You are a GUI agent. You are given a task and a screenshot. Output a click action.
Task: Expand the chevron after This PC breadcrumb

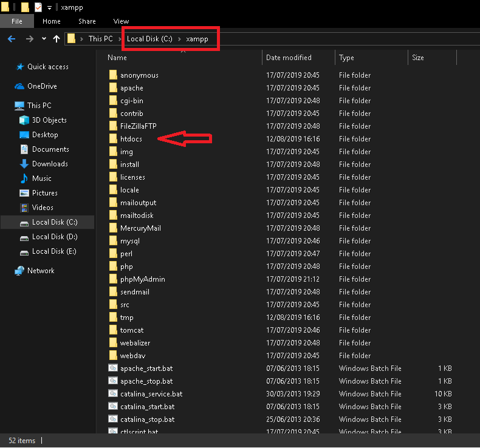point(120,39)
